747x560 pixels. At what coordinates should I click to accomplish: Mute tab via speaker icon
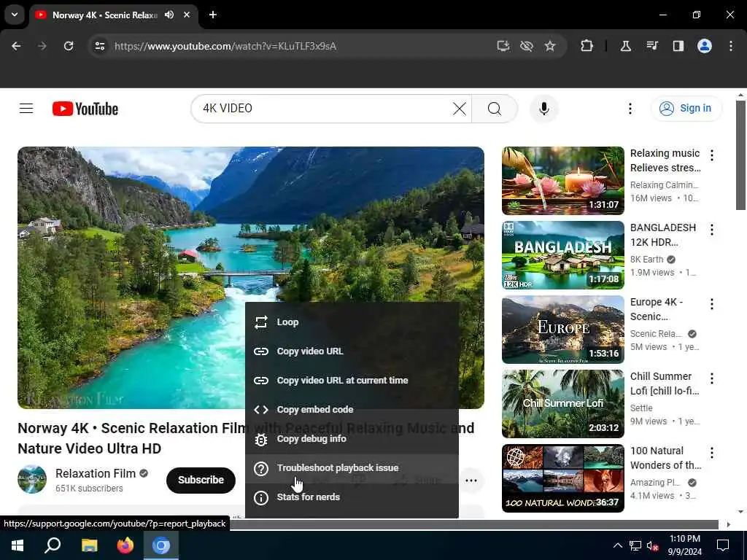pyautogui.click(x=169, y=15)
